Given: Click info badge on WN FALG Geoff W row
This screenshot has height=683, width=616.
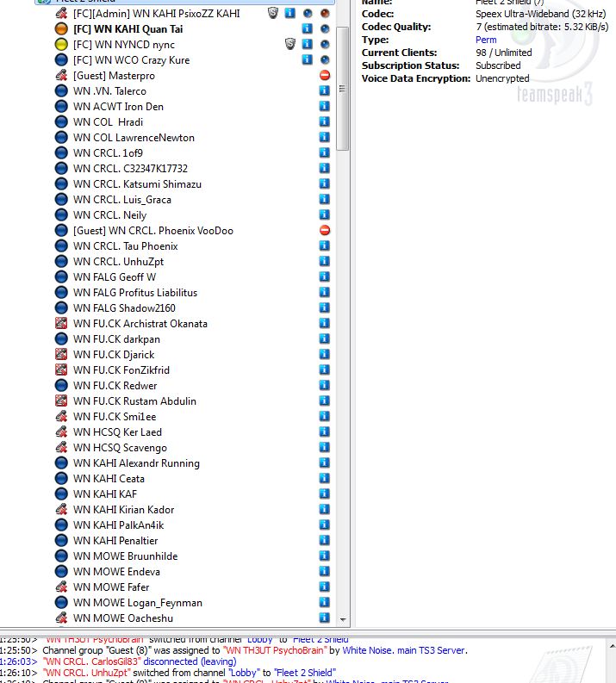Looking at the screenshot, I should [324, 276].
